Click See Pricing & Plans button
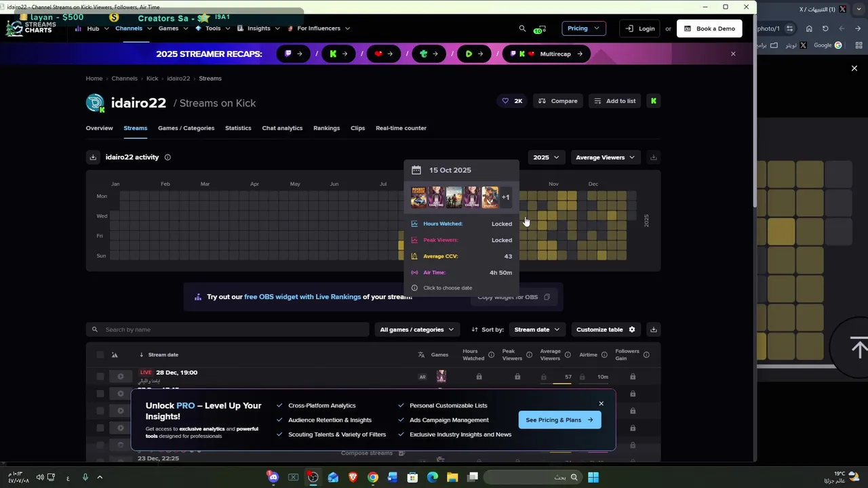The image size is (868, 488). tap(559, 420)
